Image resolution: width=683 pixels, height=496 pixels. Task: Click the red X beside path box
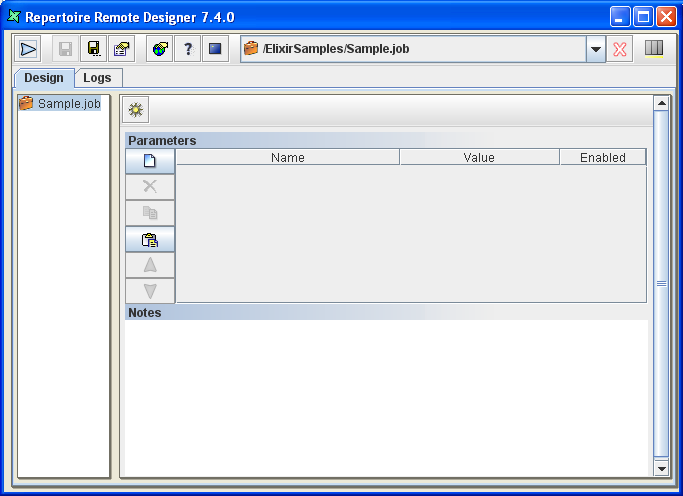(x=621, y=49)
